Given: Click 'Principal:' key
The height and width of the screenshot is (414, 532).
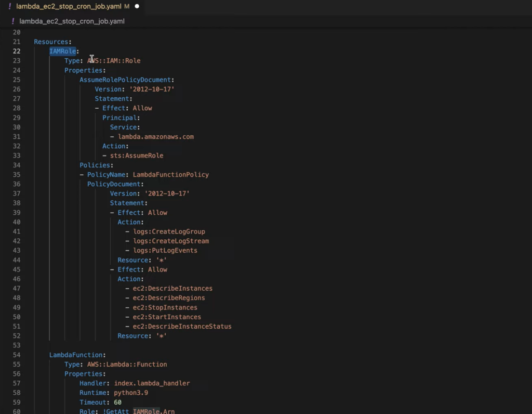Looking at the screenshot, I should [121, 118].
